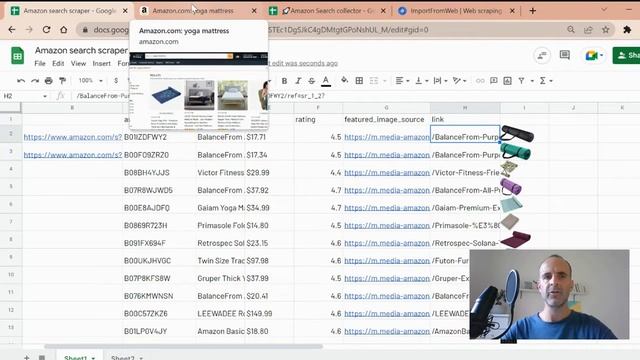Click the browser back arrow
The width and height of the screenshot is (640, 360).
point(12,30)
